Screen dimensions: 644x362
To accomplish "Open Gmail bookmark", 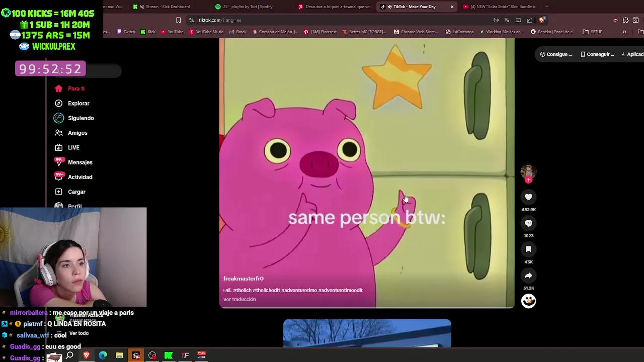I will (237, 32).
